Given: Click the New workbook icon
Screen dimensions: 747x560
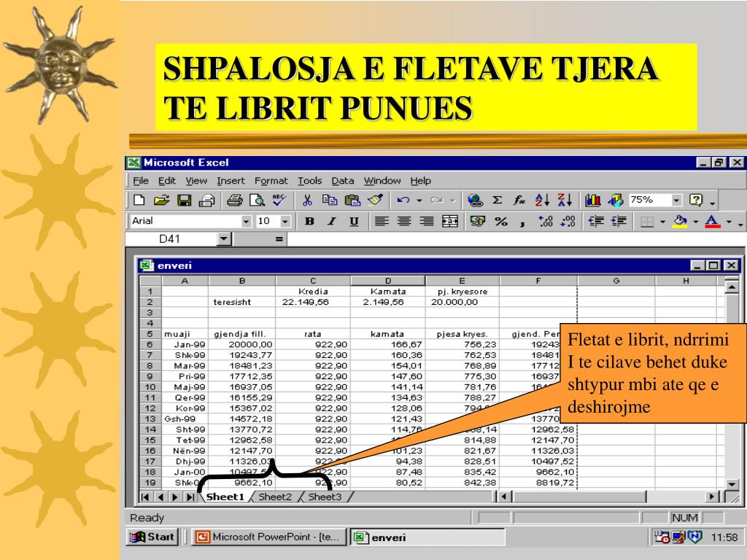Looking at the screenshot, I should (139, 200).
